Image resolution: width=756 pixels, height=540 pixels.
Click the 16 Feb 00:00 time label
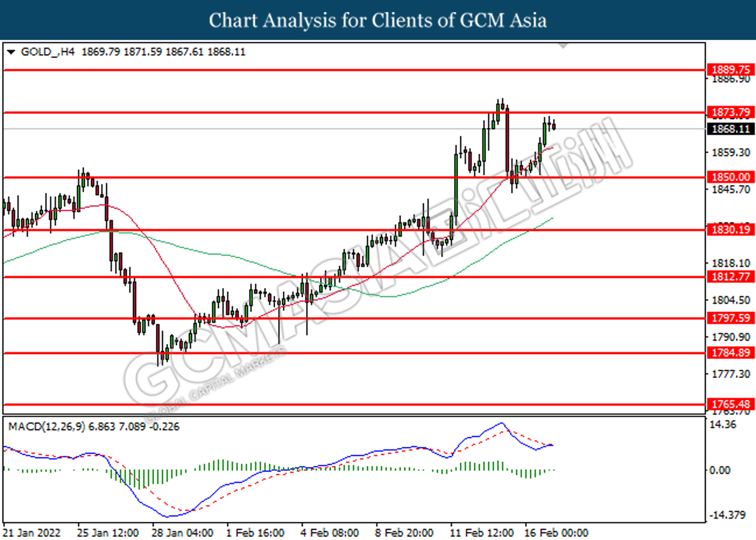click(x=556, y=533)
